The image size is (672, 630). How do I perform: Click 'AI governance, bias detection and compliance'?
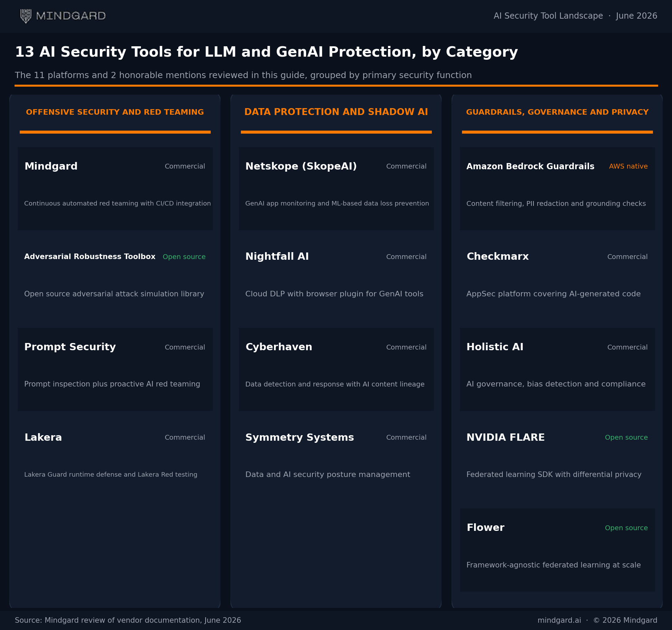tap(556, 384)
